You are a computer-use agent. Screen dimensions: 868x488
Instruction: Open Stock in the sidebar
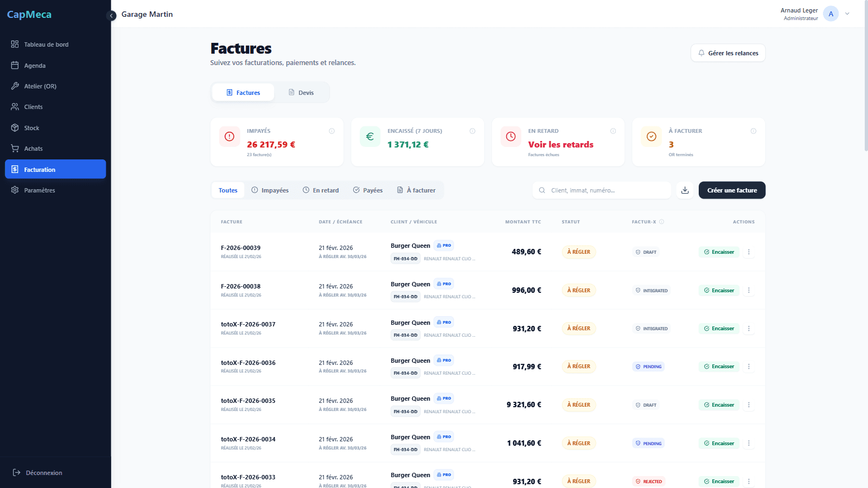31,128
